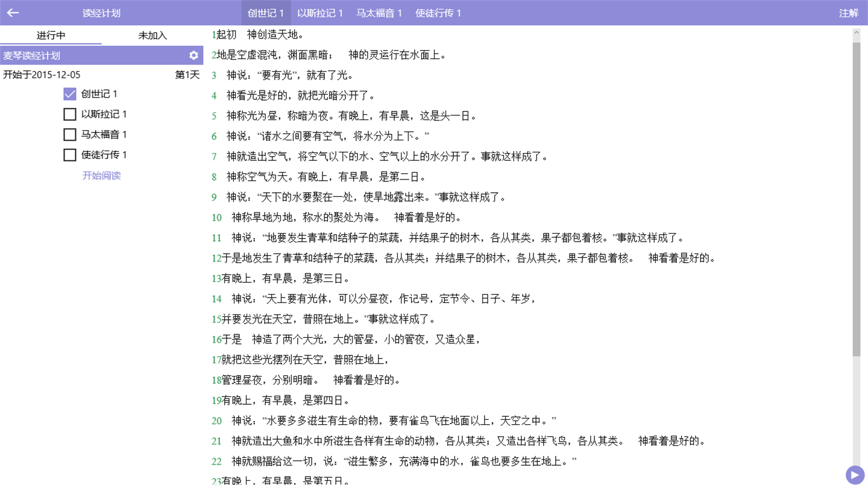Click the round play button at bottom right

click(x=854, y=475)
